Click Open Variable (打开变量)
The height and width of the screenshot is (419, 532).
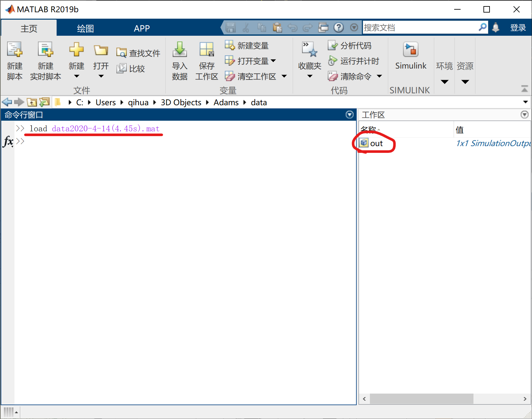coord(247,61)
